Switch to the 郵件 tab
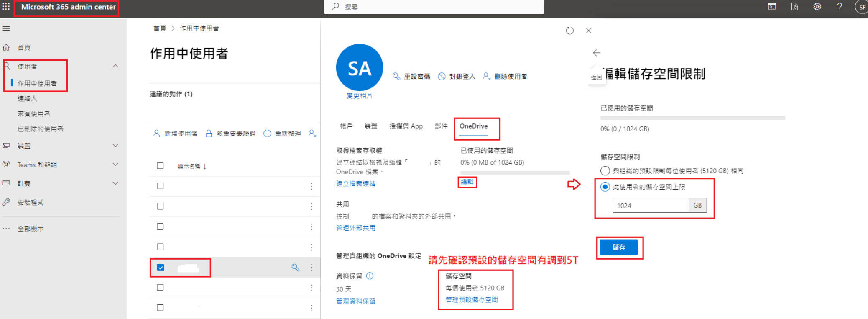868x319 pixels. point(441,126)
